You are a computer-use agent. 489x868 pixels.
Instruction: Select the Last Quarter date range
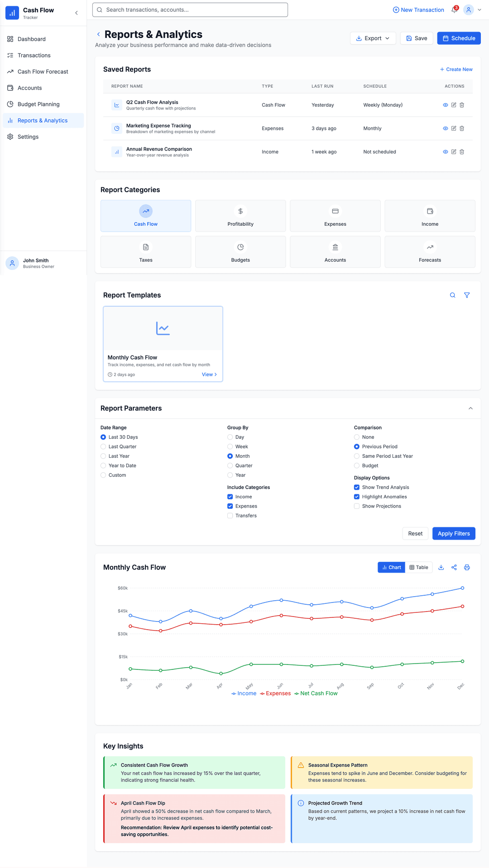click(103, 446)
